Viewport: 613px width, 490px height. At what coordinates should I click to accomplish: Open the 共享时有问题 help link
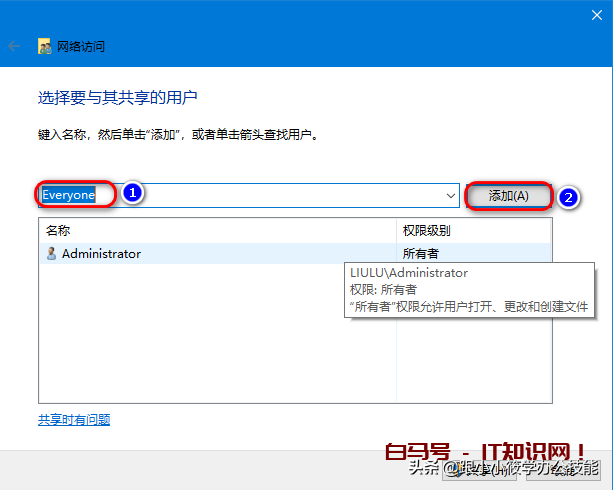74,420
